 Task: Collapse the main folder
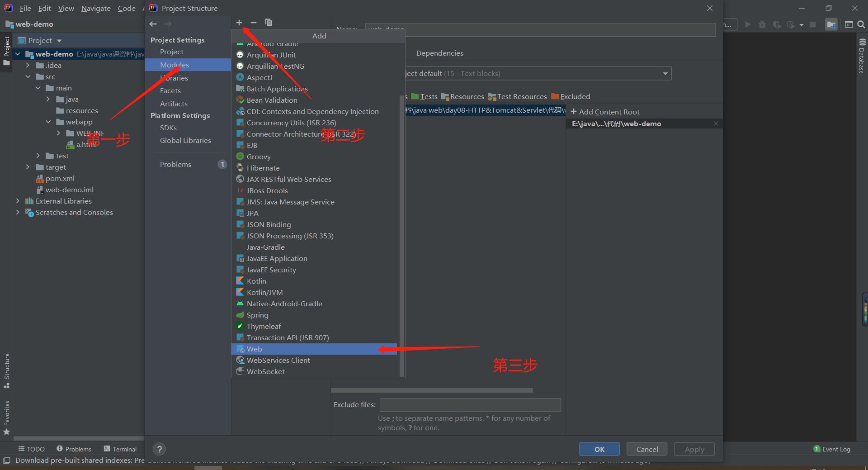(x=38, y=88)
